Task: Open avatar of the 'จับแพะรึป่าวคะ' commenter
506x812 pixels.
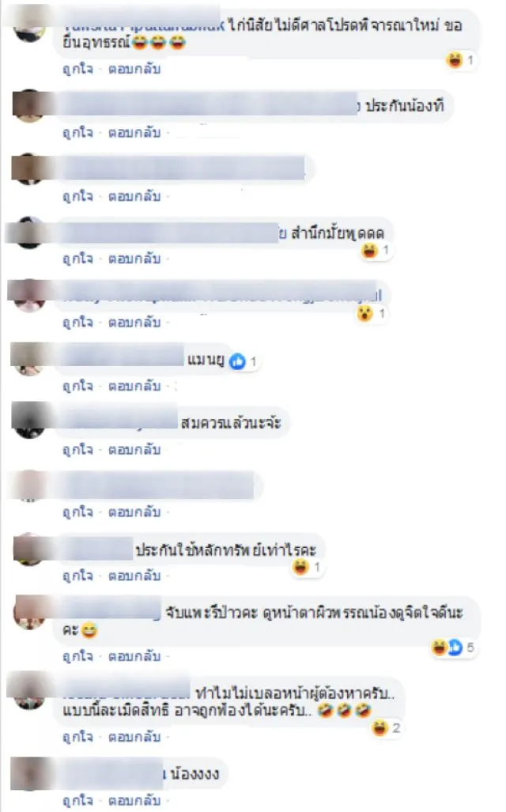Action: [29, 612]
